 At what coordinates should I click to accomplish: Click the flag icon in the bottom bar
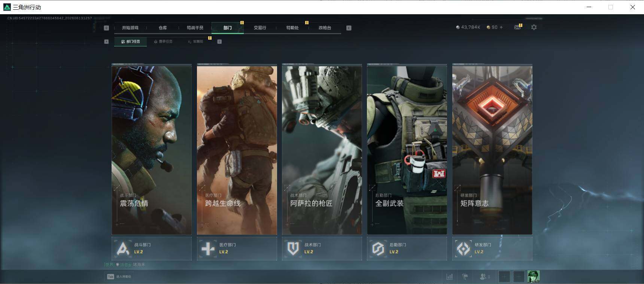[x=465, y=277]
